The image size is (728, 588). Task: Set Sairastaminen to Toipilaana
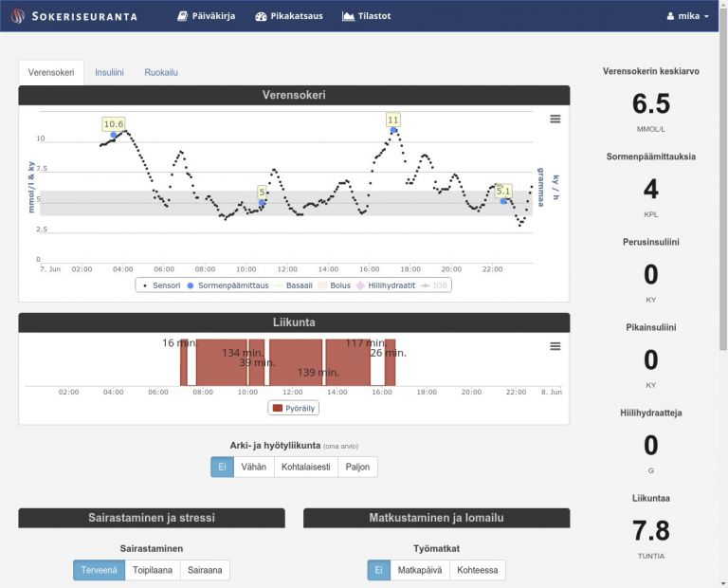153,570
